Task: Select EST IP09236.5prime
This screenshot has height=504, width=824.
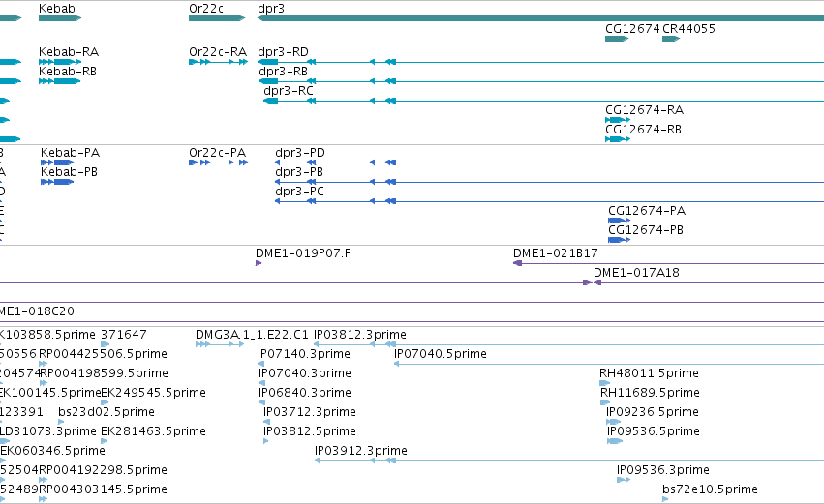Action: click(x=613, y=422)
